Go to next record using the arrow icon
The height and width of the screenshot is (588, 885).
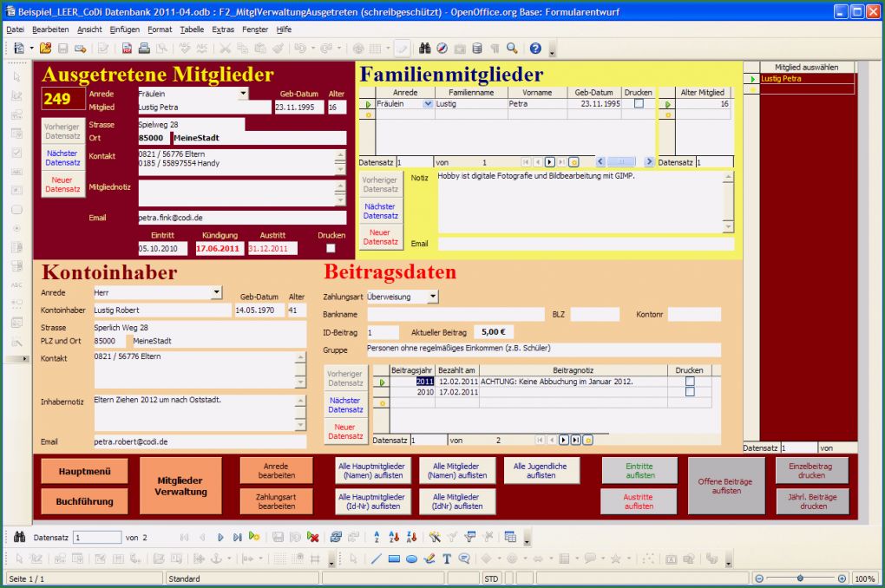(x=220, y=536)
